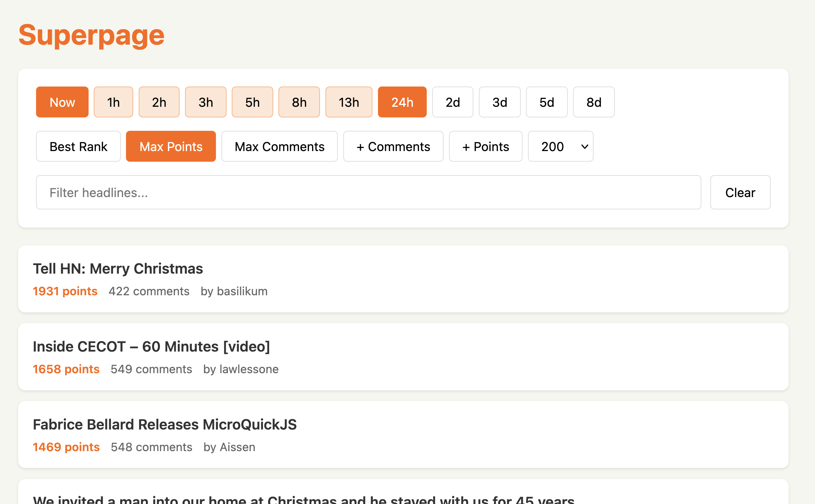Open the Fabrice Bellard MicroQuickJS story
Viewport: 815px width, 504px height.
pyautogui.click(x=165, y=424)
